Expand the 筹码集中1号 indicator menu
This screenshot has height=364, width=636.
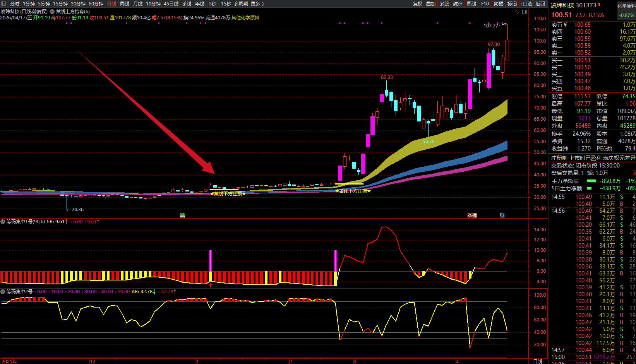[3, 222]
